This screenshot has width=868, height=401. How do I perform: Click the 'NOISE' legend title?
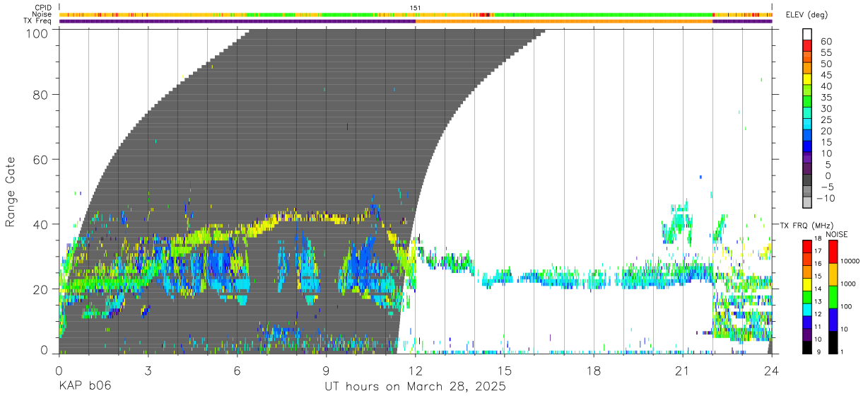point(836,234)
